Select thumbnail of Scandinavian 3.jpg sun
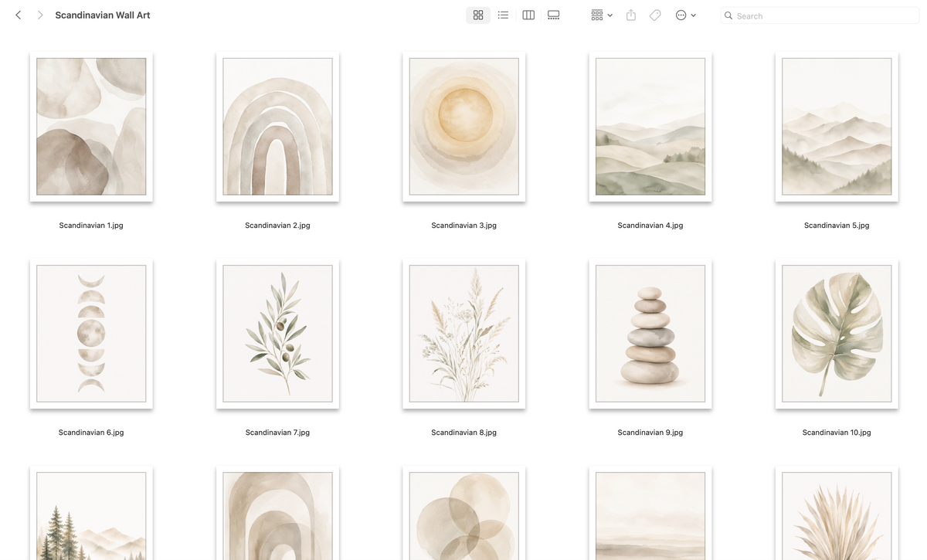Screen dimensions: 927x560 click(x=463, y=127)
